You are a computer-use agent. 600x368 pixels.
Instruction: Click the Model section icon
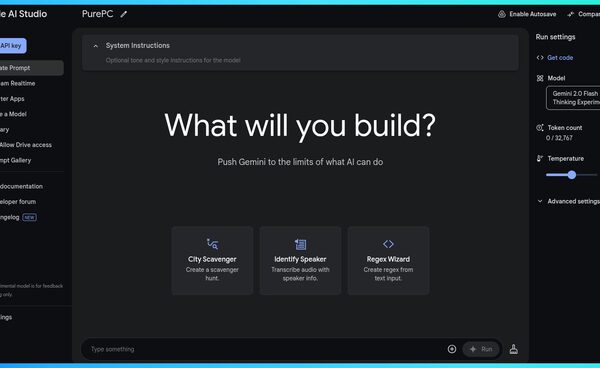coord(540,78)
